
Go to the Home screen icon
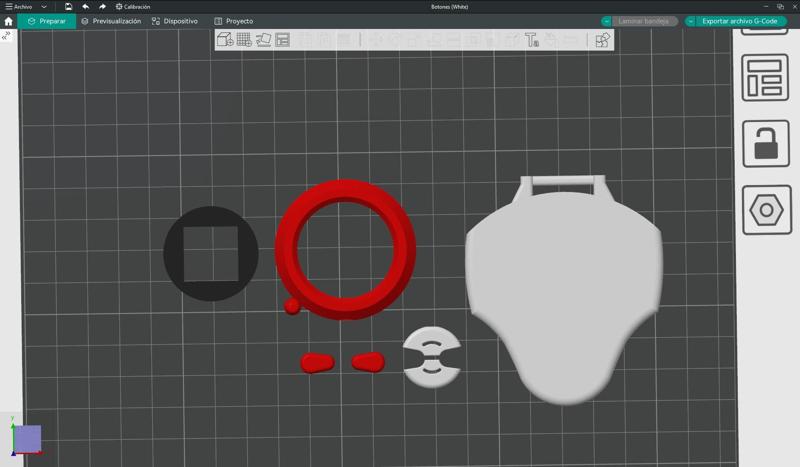click(x=8, y=21)
